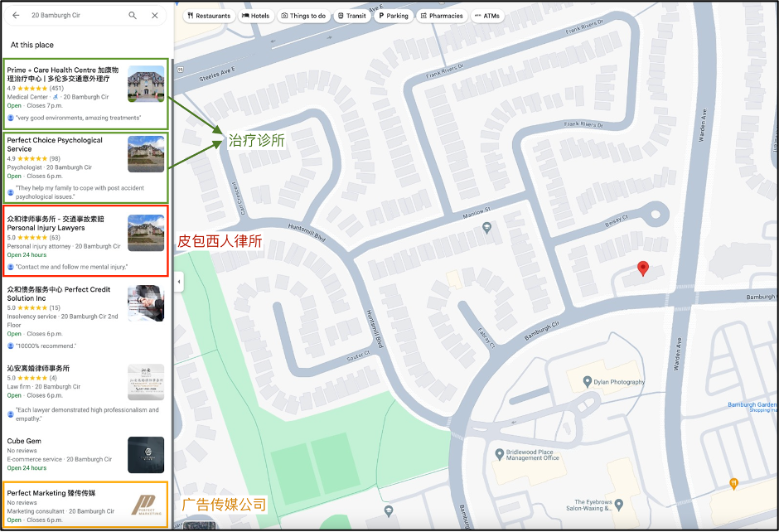Image resolution: width=779 pixels, height=532 pixels.
Task: Click the Dylan Photography map marker
Action: pyautogui.click(x=588, y=382)
